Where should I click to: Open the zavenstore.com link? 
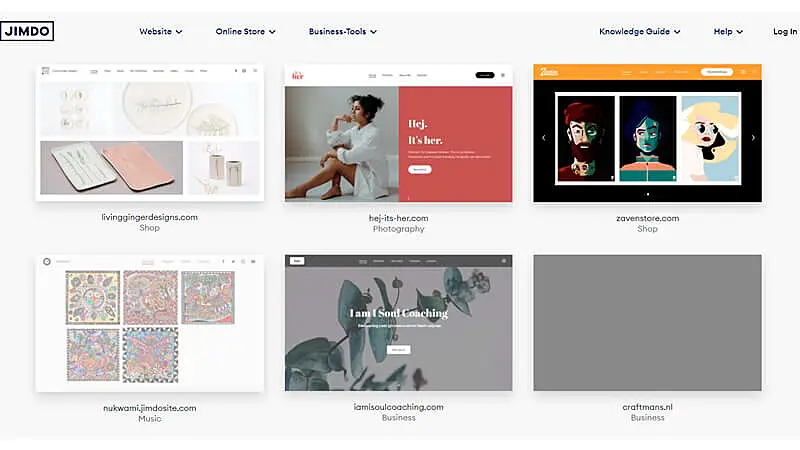[x=647, y=217]
